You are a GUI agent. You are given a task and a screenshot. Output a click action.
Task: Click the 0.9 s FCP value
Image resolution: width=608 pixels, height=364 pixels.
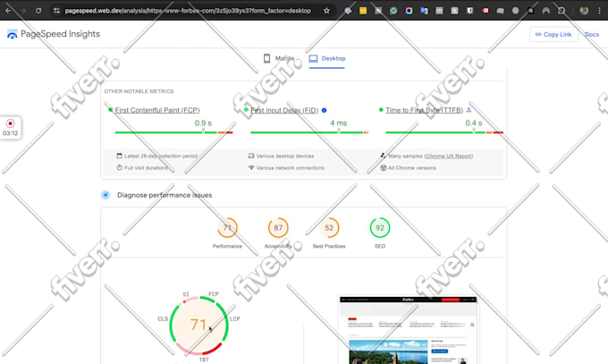(x=203, y=123)
